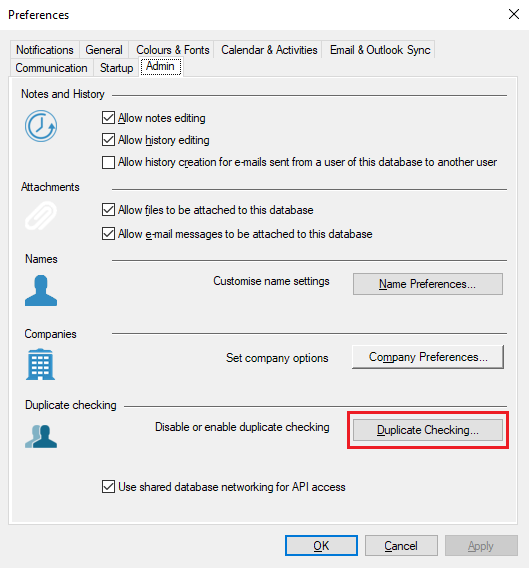The image size is (529, 568).
Task: Open the Startup tab
Action: click(x=117, y=68)
